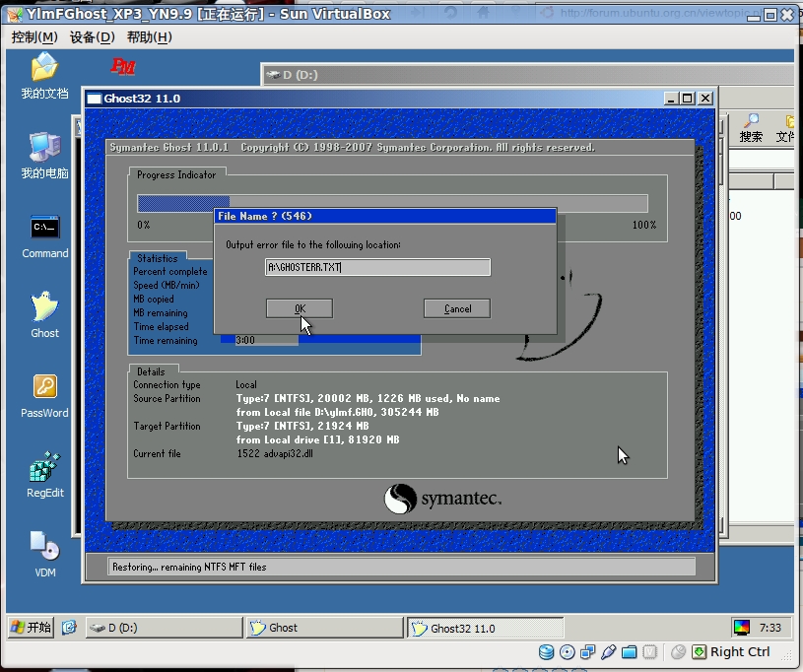Launch the Ghost desktop shortcut
803x672 pixels.
[44, 315]
